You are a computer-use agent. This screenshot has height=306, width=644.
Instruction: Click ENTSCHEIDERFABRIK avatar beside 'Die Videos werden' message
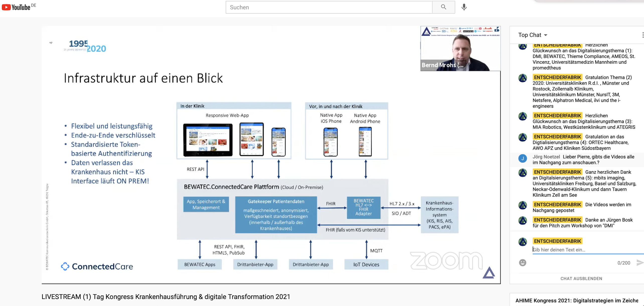click(523, 205)
